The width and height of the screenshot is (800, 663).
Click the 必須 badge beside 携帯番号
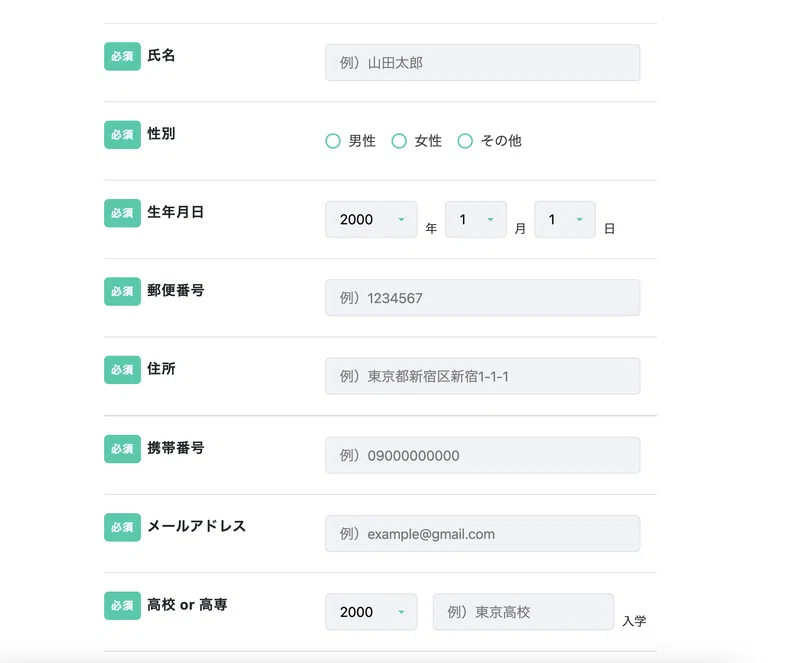[x=122, y=448]
